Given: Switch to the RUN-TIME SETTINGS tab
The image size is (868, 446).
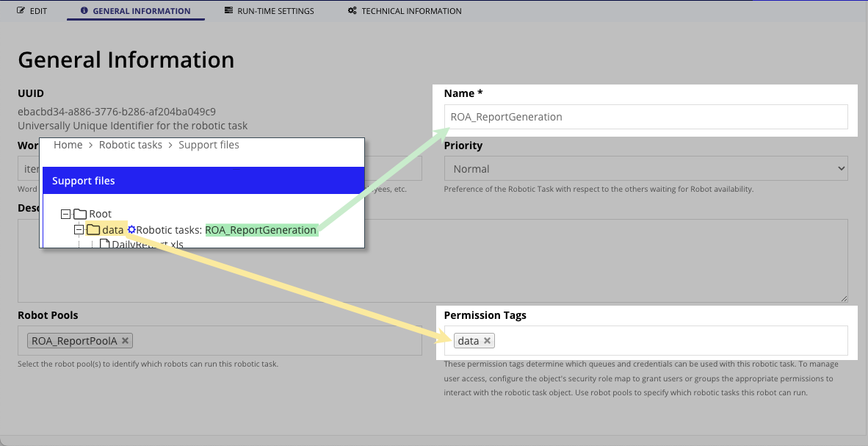Looking at the screenshot, I should coord(270,11).
